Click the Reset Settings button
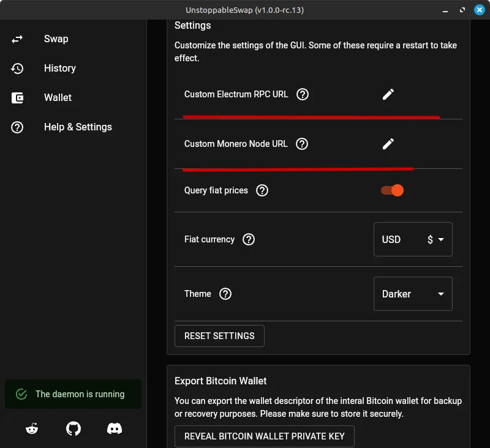490x448 pixels. click(219, 336)
